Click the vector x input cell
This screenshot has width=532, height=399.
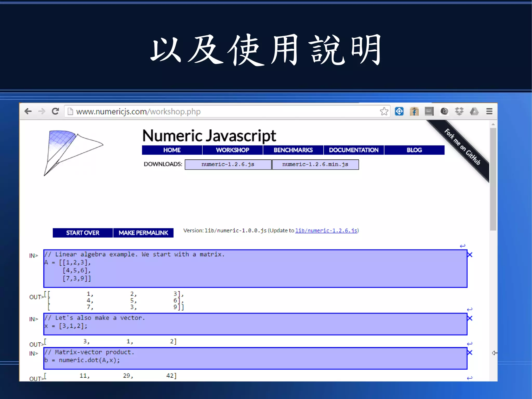(255, 324)
